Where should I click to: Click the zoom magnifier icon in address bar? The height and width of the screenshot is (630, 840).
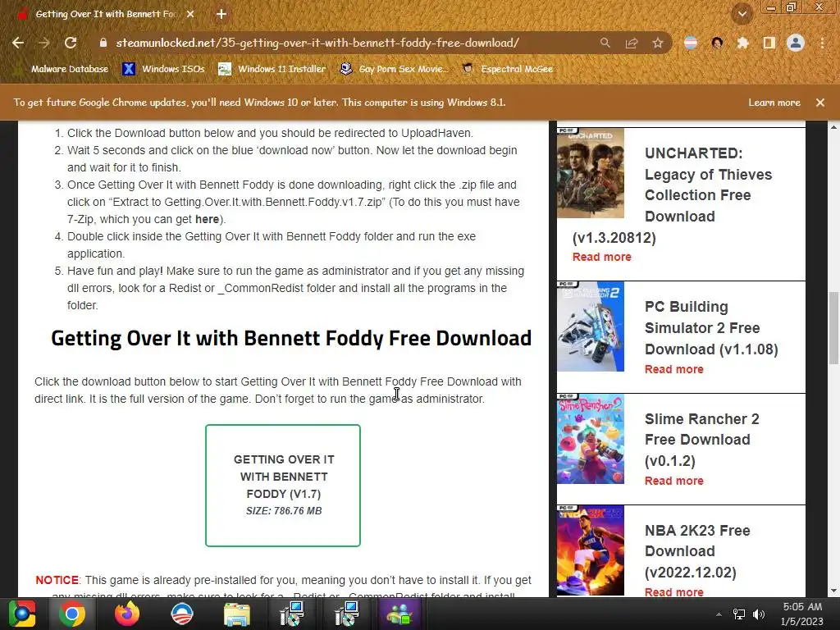point(605,43)
